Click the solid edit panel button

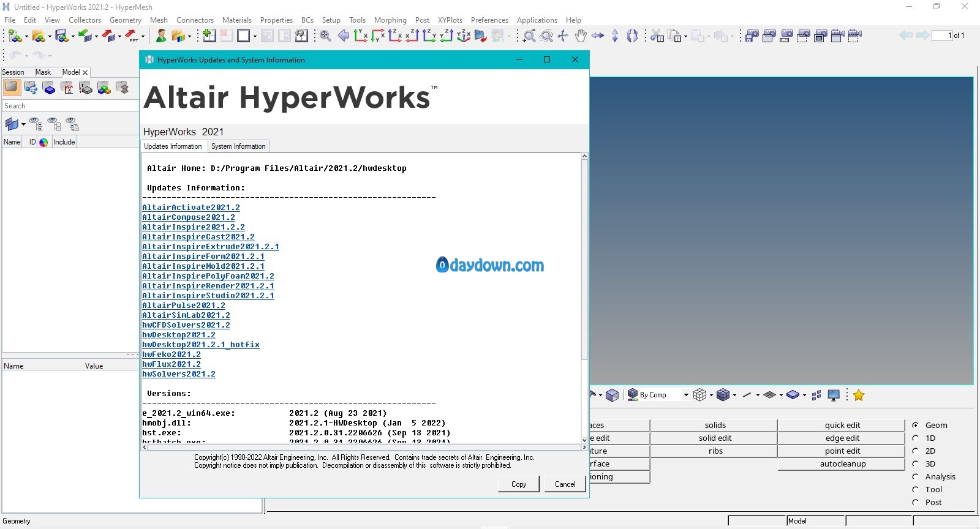pyautogui.click(x=715, y=438)
